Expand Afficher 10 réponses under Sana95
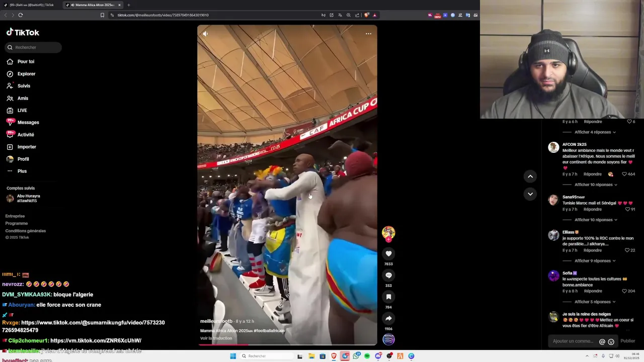 pyautogui.click(x=596, y=220)
